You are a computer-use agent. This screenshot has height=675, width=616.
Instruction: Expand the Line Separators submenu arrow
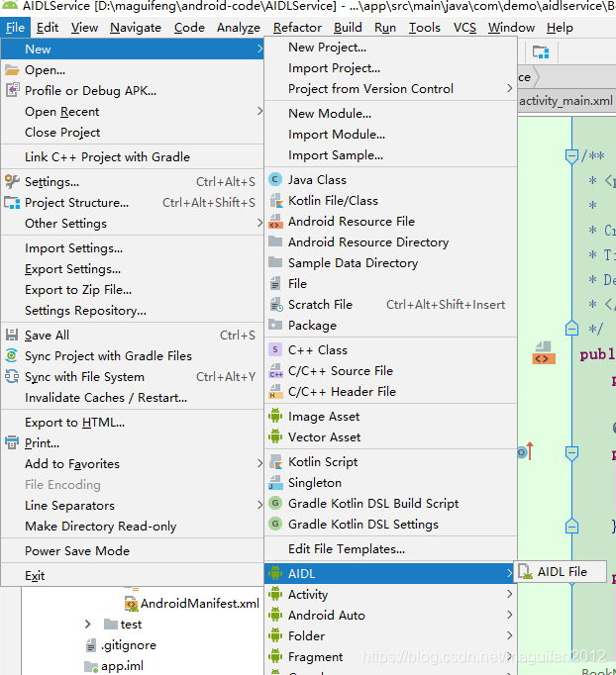tap(259, 505)
